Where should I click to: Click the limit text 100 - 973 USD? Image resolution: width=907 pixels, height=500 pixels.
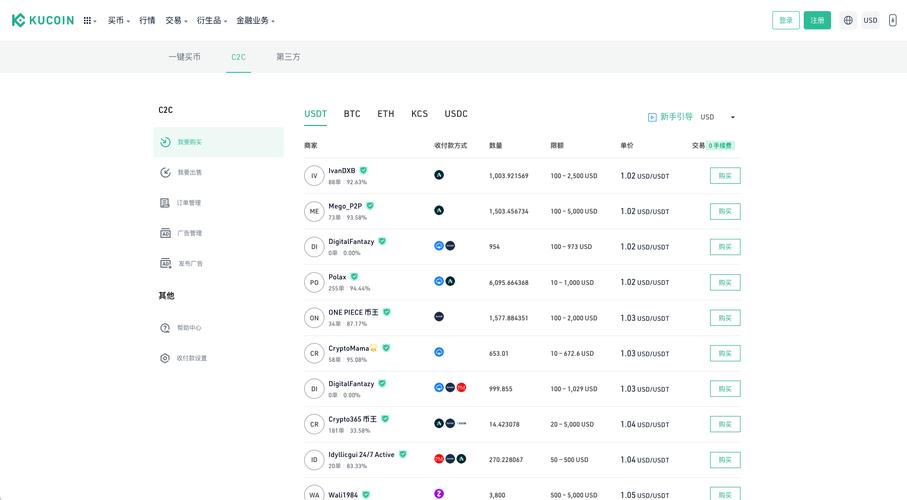[x=571, y=247]
